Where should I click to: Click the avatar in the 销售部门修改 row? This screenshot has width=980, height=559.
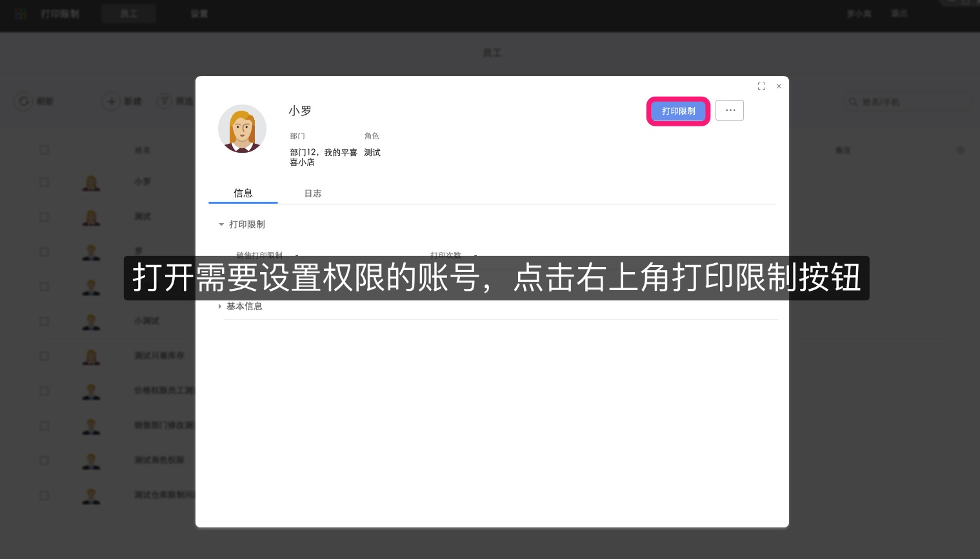pyautogui.click(x=91, y=427)
